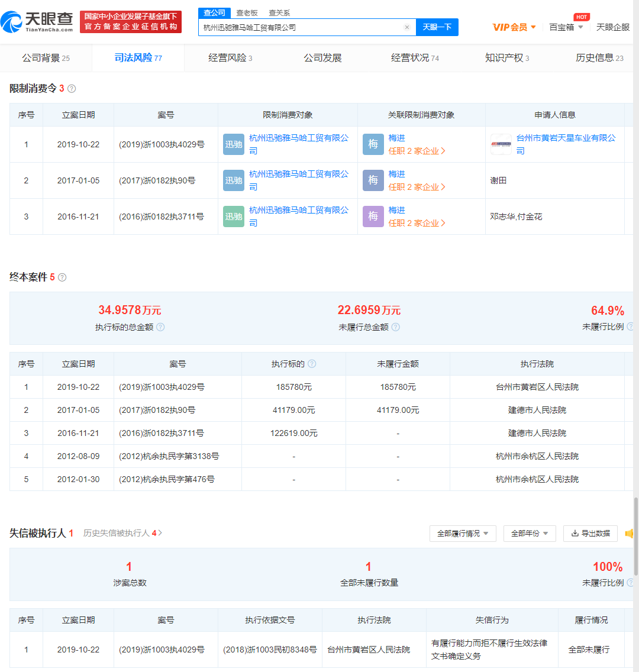The height and width of the screenshot is (672, 639).
Task: Switch to the 查关系 search tab
Action: [279, 13]
